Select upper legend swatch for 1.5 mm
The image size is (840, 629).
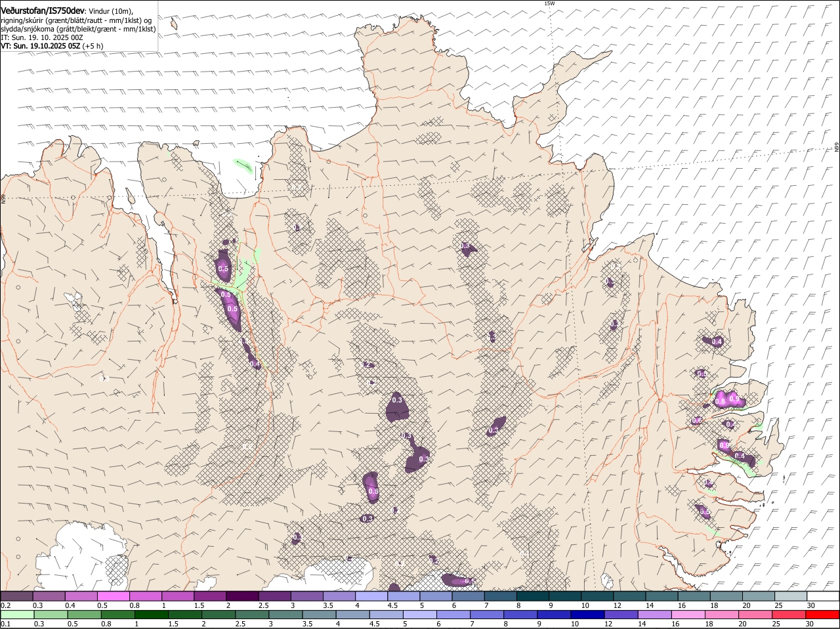point(210,596)
